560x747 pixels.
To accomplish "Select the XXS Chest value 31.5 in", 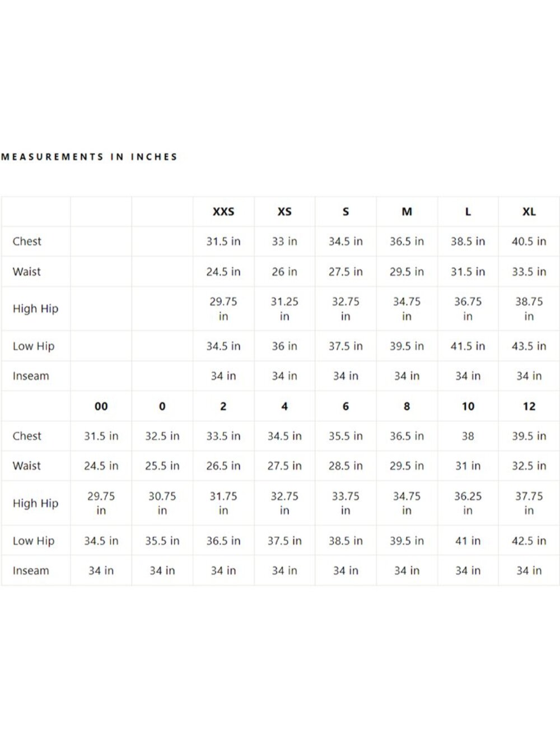I will 223,242.
